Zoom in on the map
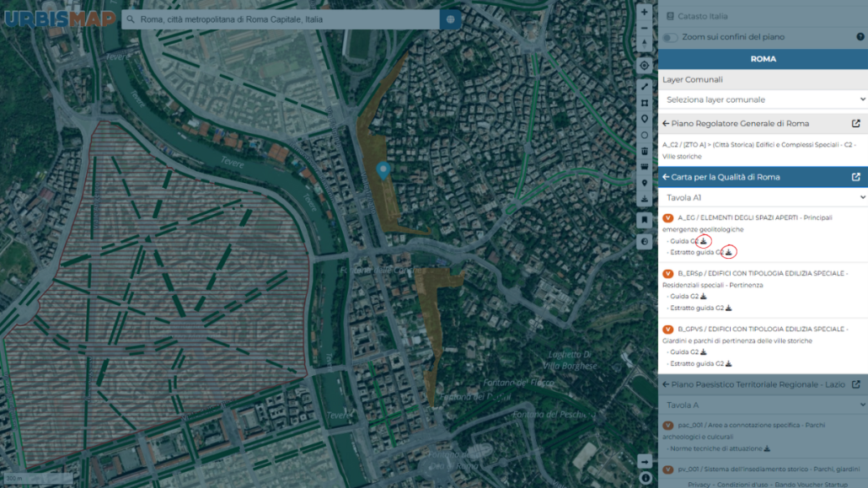The width and height of the screenshot is (868, 488). coord(645,12)
